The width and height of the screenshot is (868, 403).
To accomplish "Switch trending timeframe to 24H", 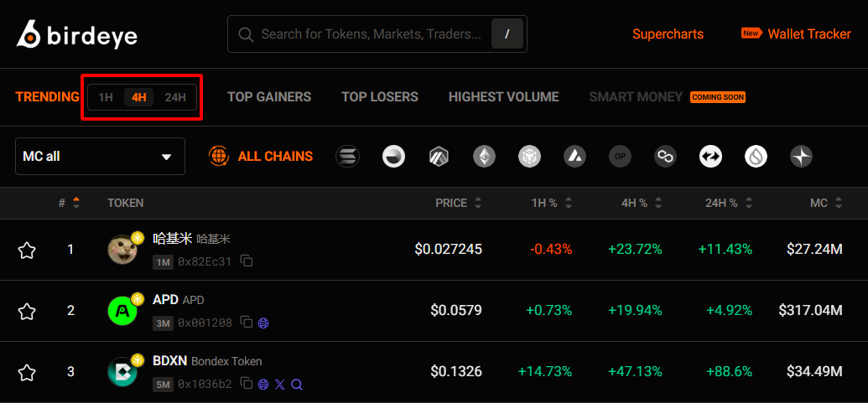I will pos(175,98).
